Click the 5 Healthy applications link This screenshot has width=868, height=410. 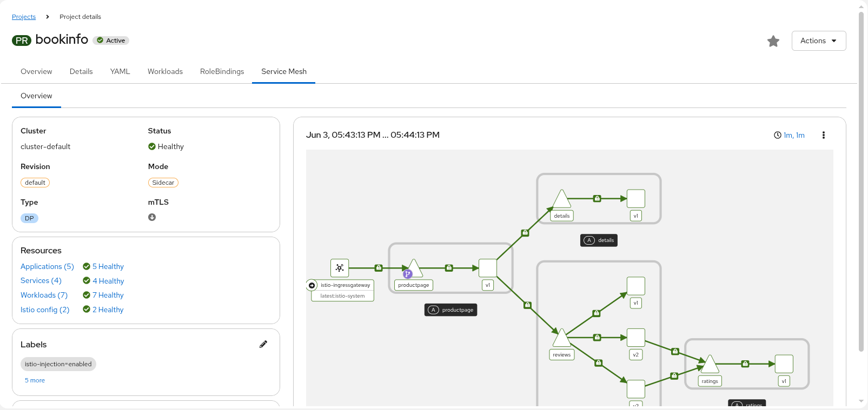pos(108,266)
